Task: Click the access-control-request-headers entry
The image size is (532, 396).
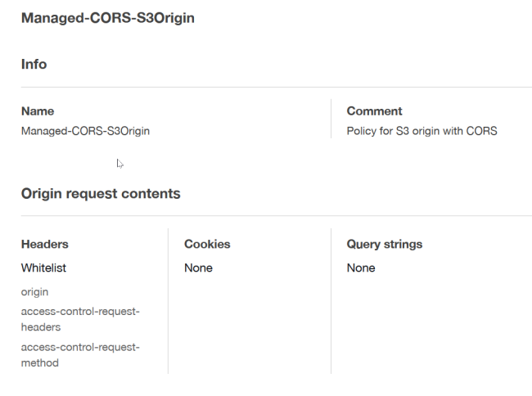Action: tap(80, 320)
